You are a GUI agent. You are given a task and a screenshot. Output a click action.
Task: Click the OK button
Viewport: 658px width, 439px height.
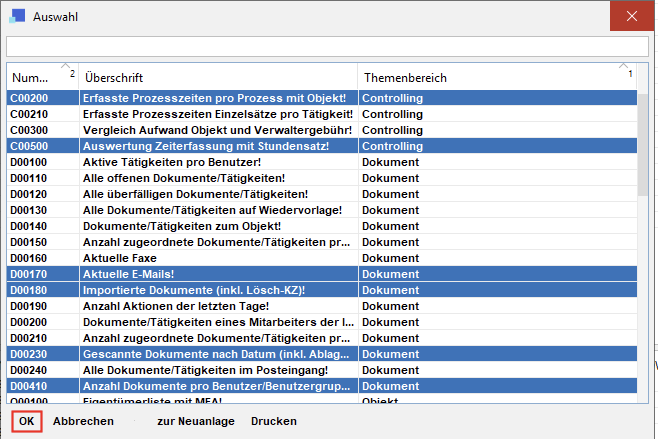coord(27,421)
